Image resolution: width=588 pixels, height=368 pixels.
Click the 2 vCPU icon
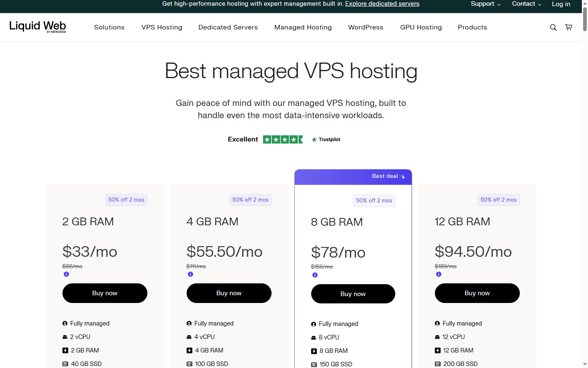tap(65, 337)
